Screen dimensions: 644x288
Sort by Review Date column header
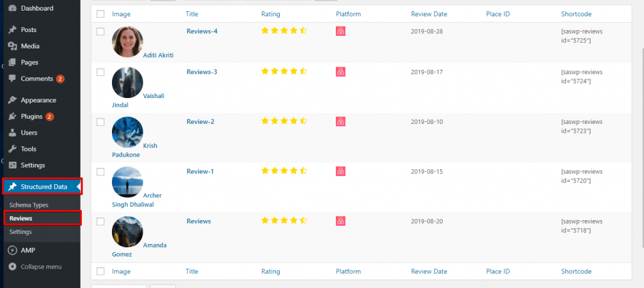coord(429,14)
